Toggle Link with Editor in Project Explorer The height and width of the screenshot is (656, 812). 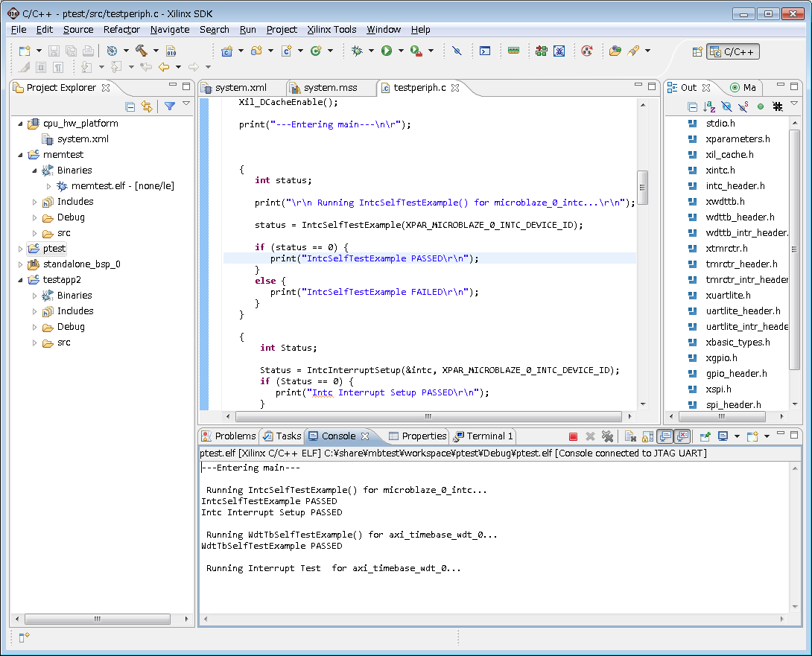(x=147, y=106)
